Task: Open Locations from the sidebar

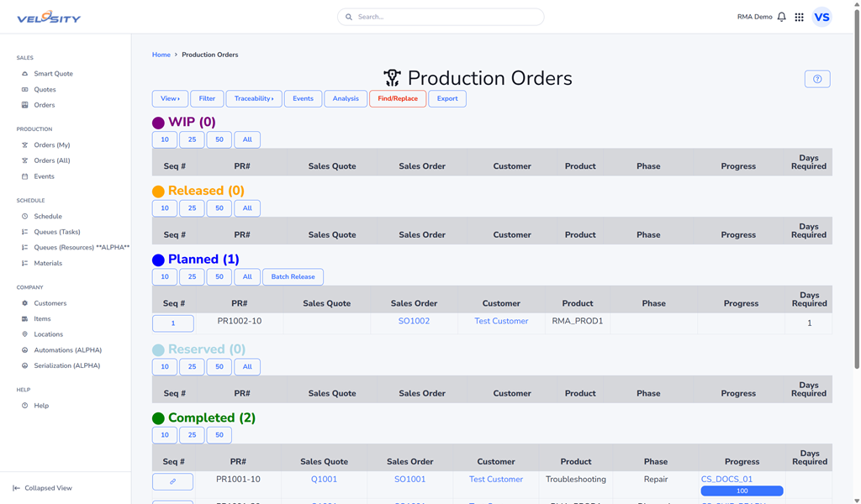Action: point(48,334)
